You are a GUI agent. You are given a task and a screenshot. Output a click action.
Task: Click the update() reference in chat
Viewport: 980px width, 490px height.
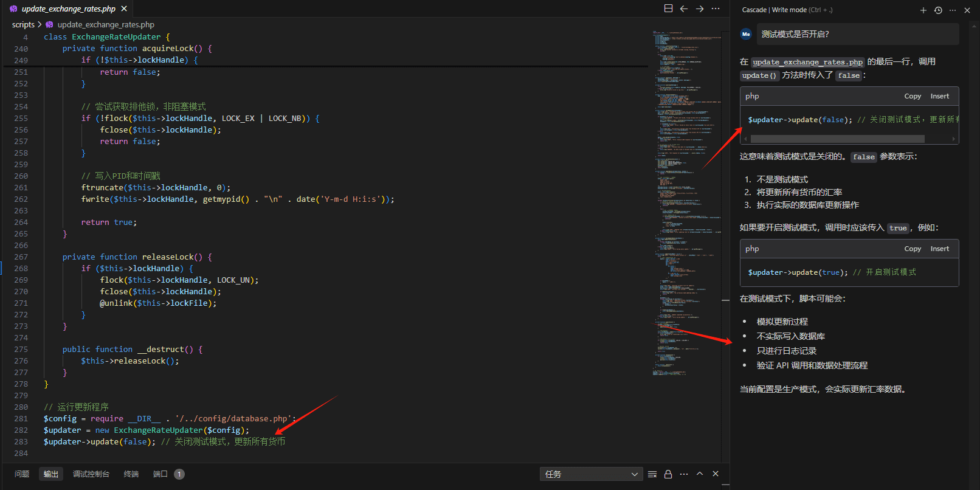[759, 75]
